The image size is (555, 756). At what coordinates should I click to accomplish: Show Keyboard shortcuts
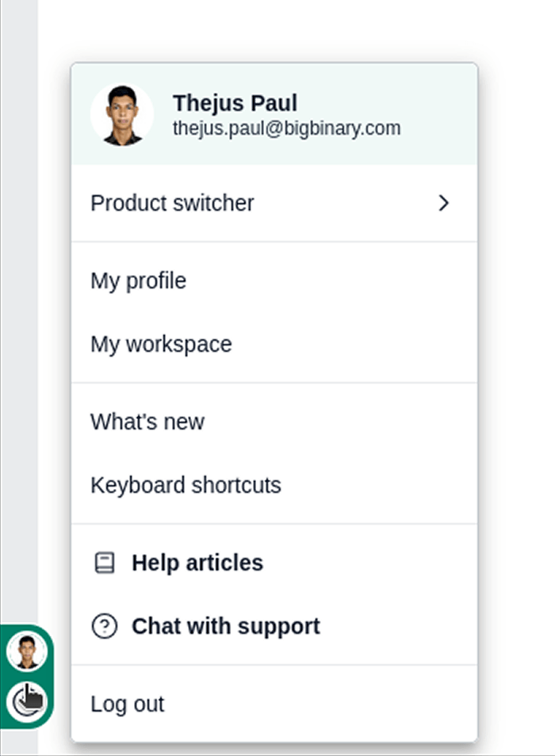pyautogui.click(x=186, y=485)
